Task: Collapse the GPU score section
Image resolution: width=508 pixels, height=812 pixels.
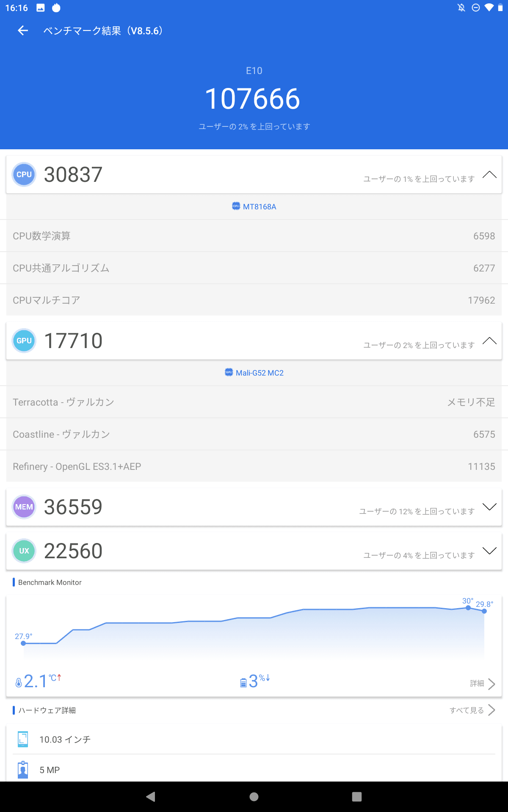Action: [489, 341]
